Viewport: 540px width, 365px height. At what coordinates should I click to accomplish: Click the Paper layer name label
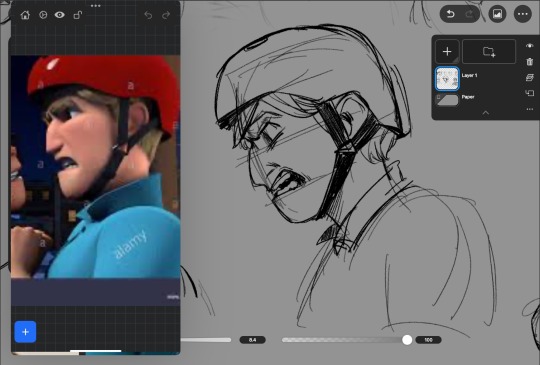pyautogui.click(x=468, y=97)
